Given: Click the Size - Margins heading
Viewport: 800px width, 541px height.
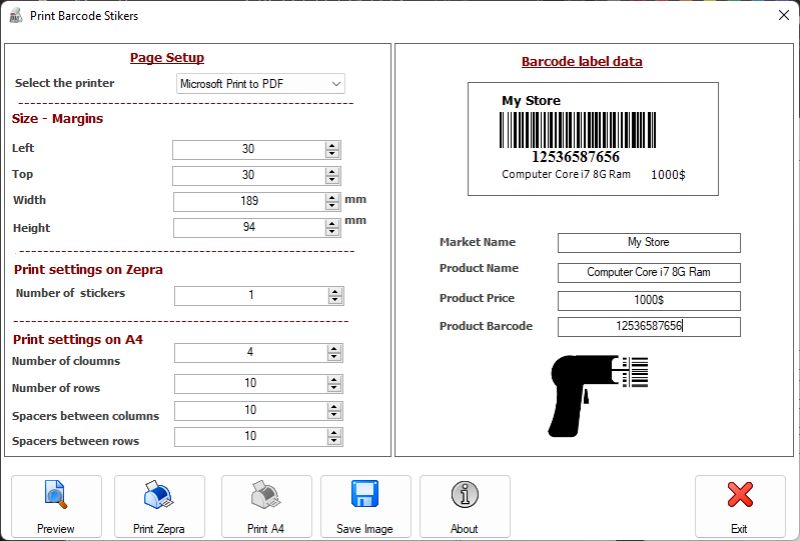Looking at the screenshot, I should [x=57, y=118].
